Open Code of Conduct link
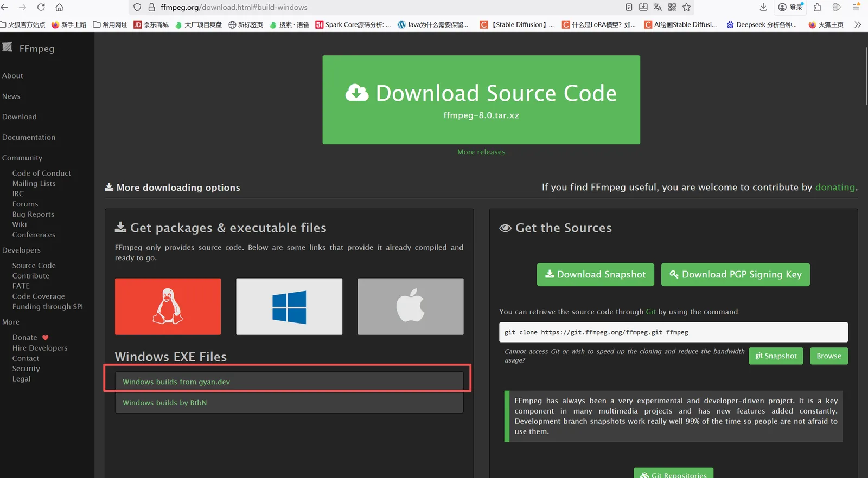 (x=42, y=173)
